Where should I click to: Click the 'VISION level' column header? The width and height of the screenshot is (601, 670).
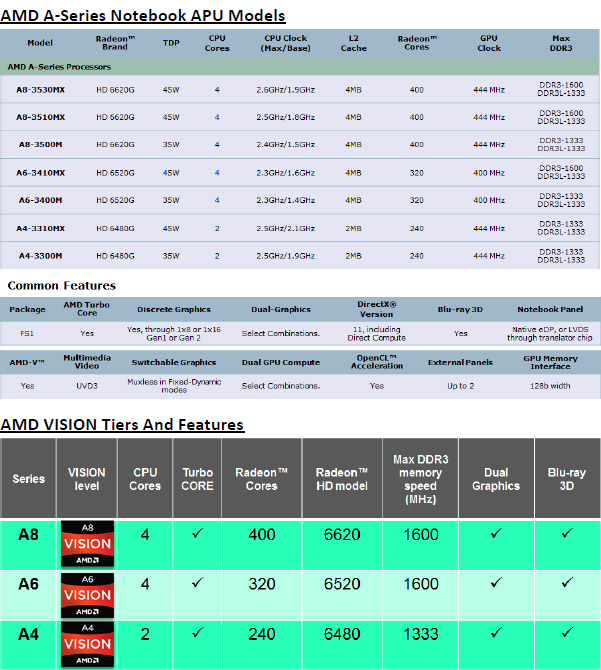click(x=87, y=479)
